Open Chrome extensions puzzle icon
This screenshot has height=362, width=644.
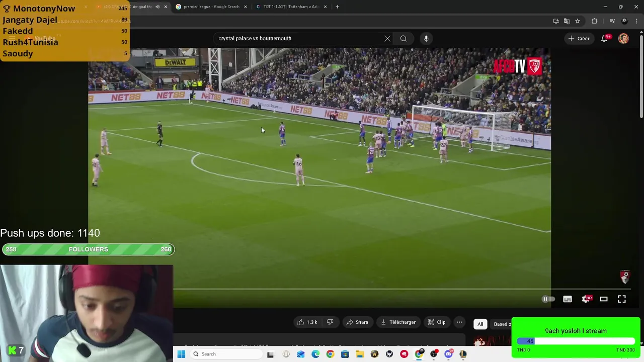[595, 21]
